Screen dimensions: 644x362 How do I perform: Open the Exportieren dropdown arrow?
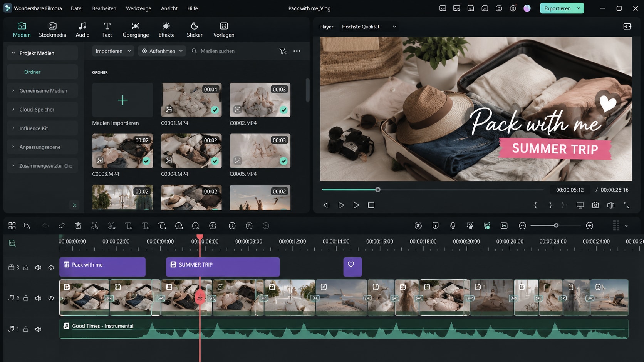coord(579,8)
